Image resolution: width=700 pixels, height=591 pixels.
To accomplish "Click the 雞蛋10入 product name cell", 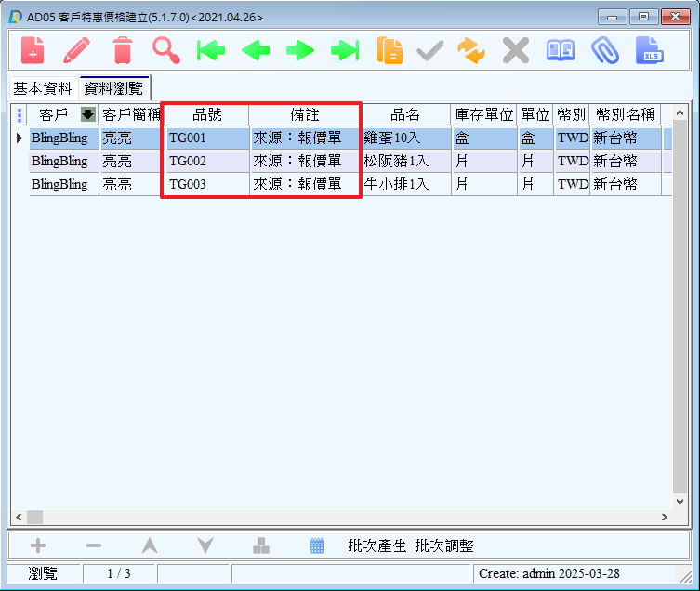I will [405, 138].
